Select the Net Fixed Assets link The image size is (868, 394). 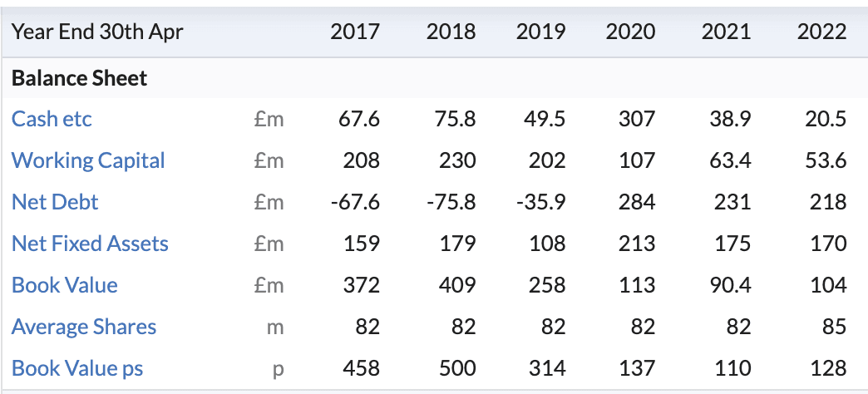pyautogui.click(x=90, y=244)
